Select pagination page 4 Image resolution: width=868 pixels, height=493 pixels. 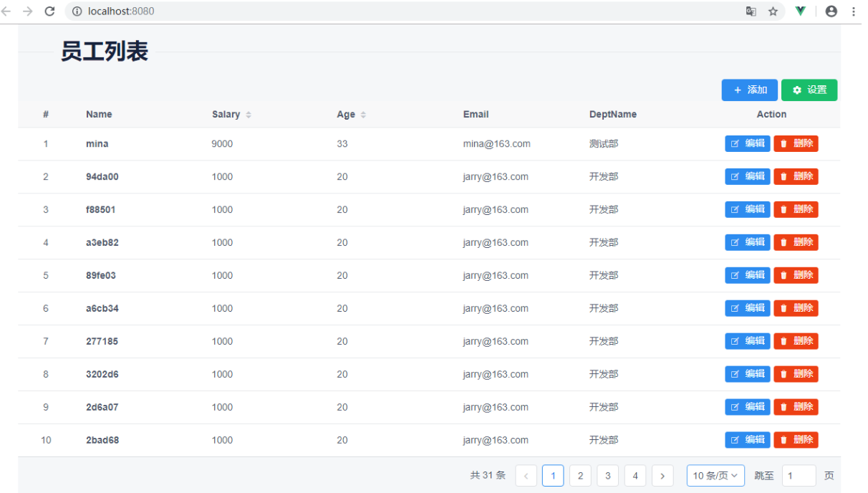[x=635, y=476]
